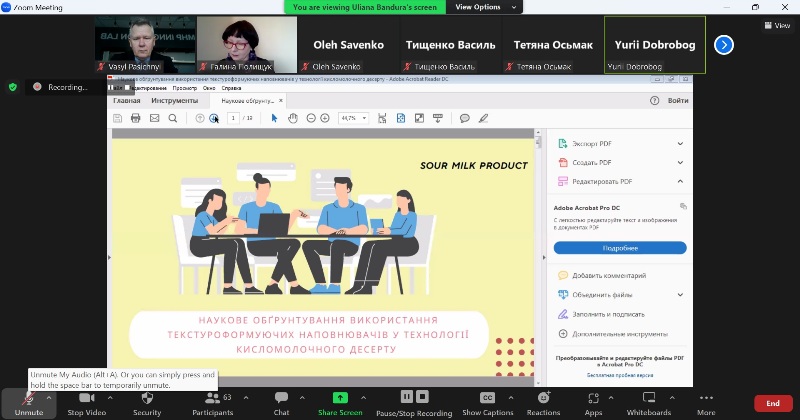Image resolution: width=800 pixels, height=420 pixels.
Task: Toggle Stop Video camera button
Action: coord(88,401)
